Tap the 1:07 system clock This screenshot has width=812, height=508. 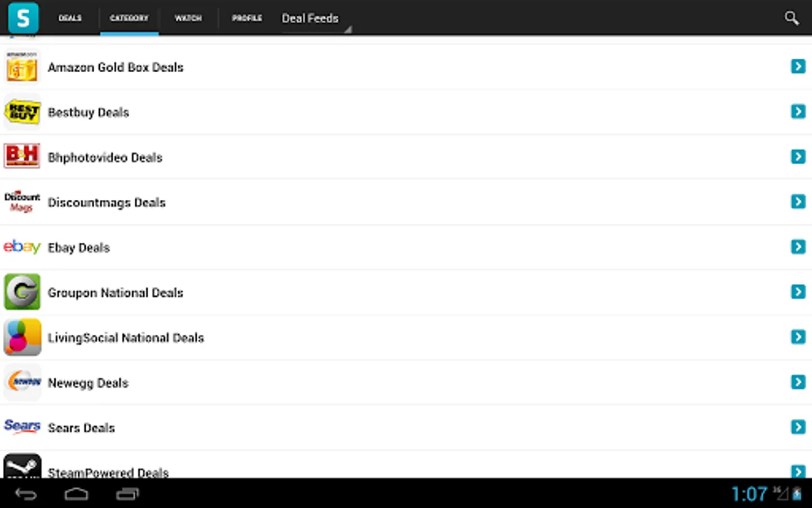[x=749, y=494]
